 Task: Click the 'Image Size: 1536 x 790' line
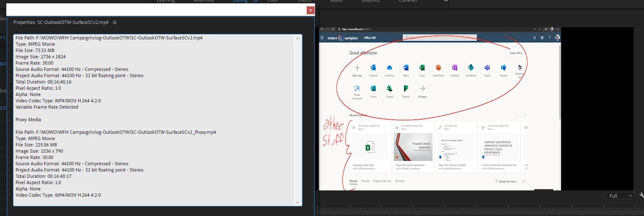(x=39, y=151)
